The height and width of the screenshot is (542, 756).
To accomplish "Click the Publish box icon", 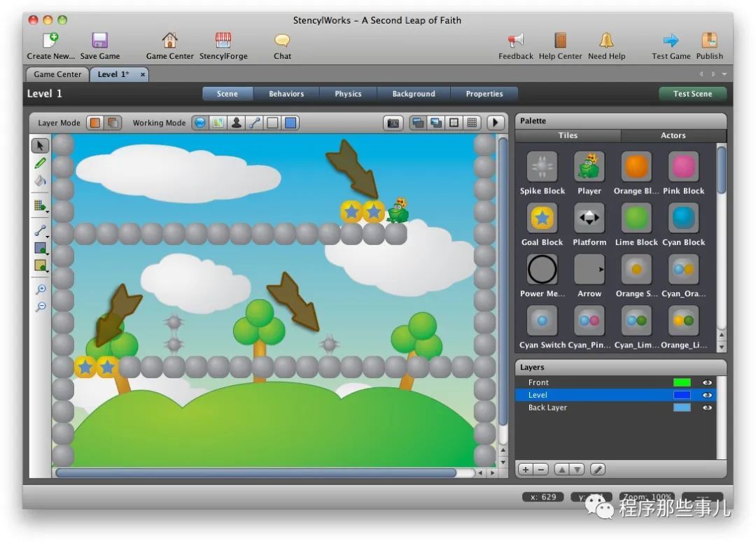I will (709, 40).
